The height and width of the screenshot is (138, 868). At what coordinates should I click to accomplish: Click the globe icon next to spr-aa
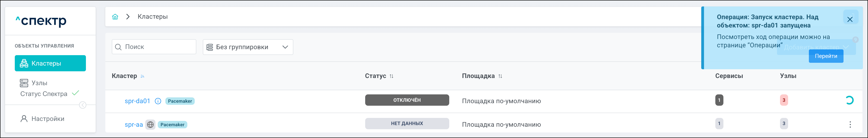click(x=150, y=125)
